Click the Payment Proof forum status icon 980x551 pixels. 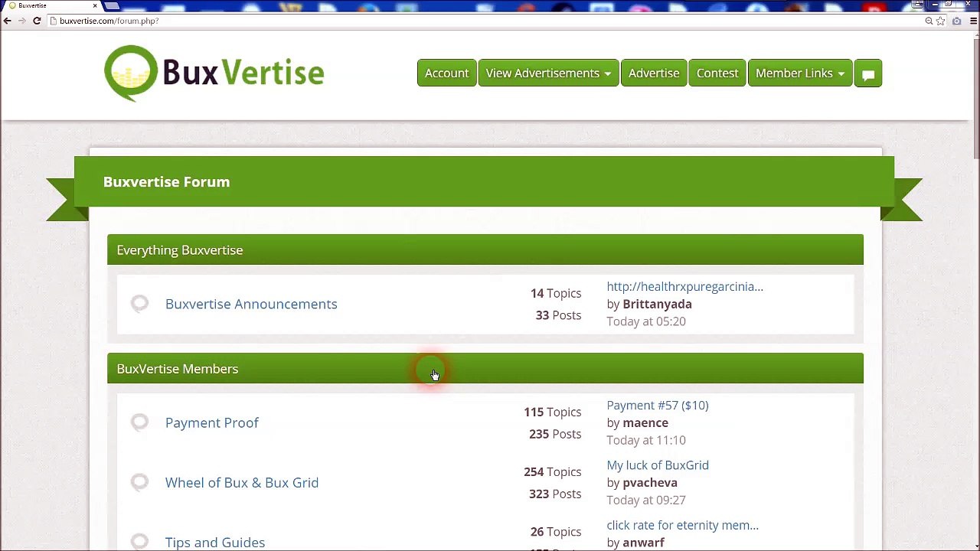[139, 422]
